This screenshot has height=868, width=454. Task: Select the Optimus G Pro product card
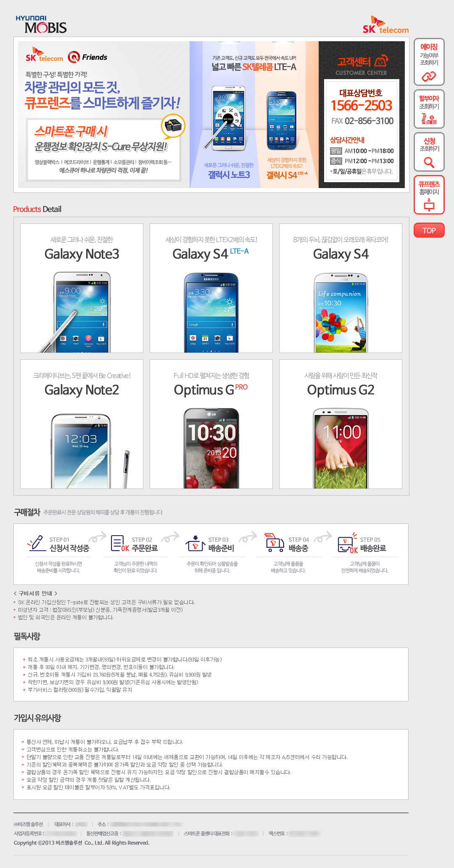point(211,424)
